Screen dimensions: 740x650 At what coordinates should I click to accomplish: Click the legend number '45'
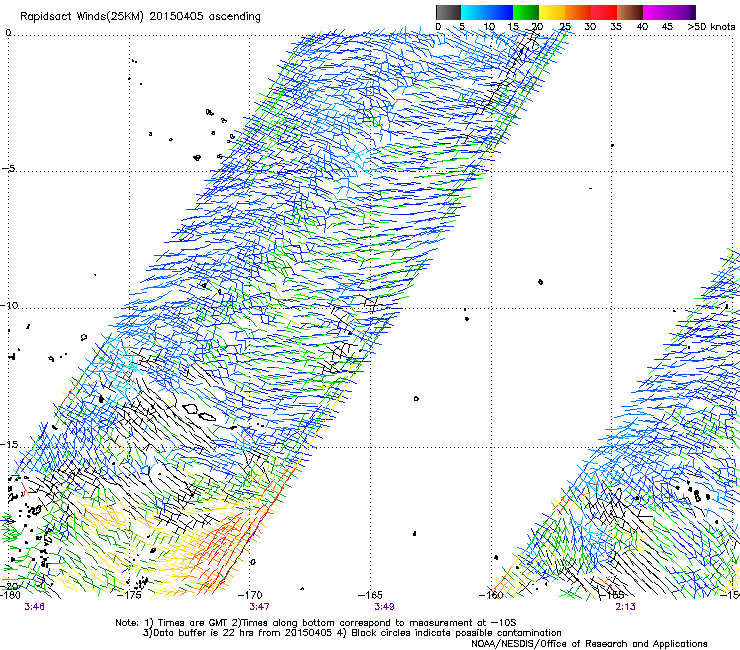(x=667, y=26)
